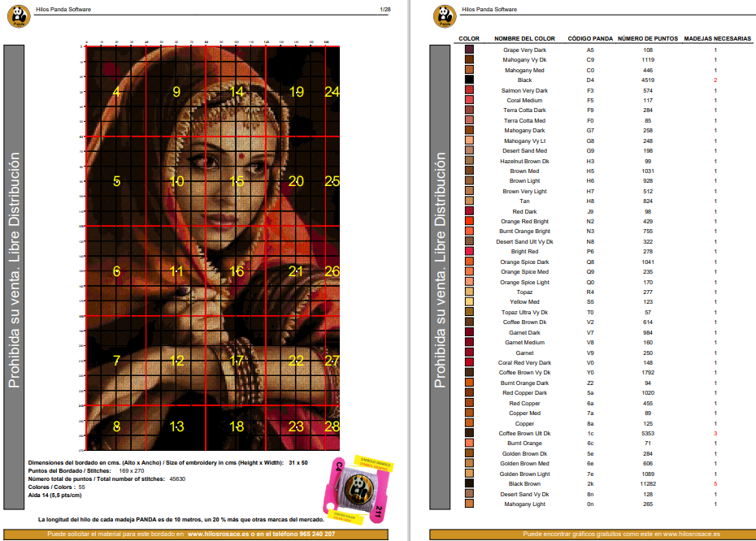Click section number 23 on the pattern grid
The height and width of the screenshot is (541, 756).
(x=296, y=426)
